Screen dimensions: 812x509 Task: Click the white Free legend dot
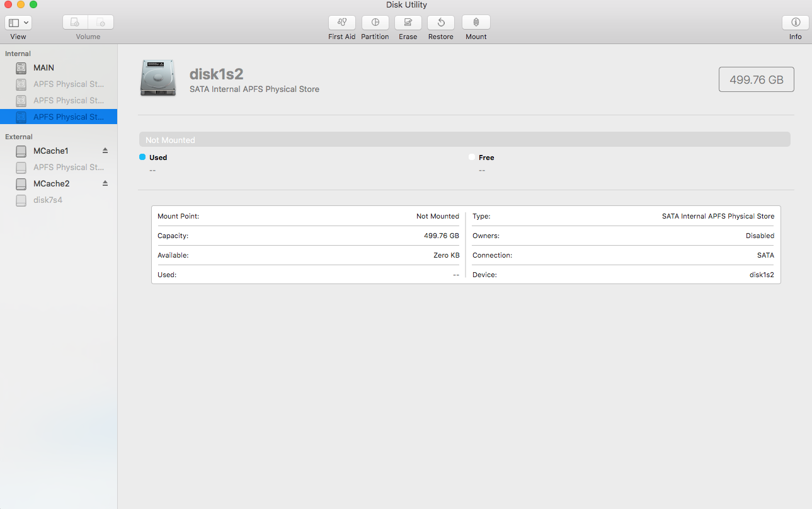[472, 157]
